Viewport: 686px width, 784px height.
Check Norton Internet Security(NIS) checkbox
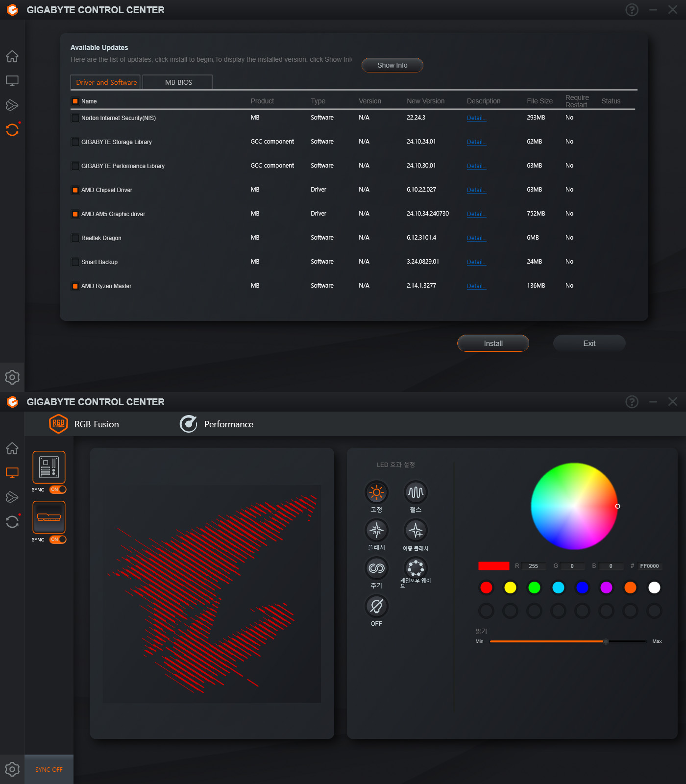[x=75, y=118]
